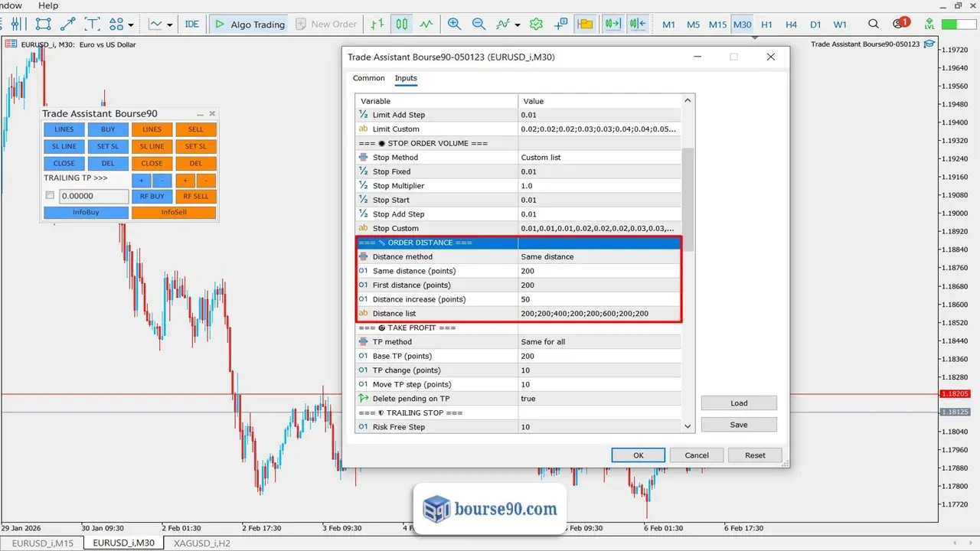
Task: Click the trend line drawing tool
Action: pyautogui.click(x=67, y=24)
